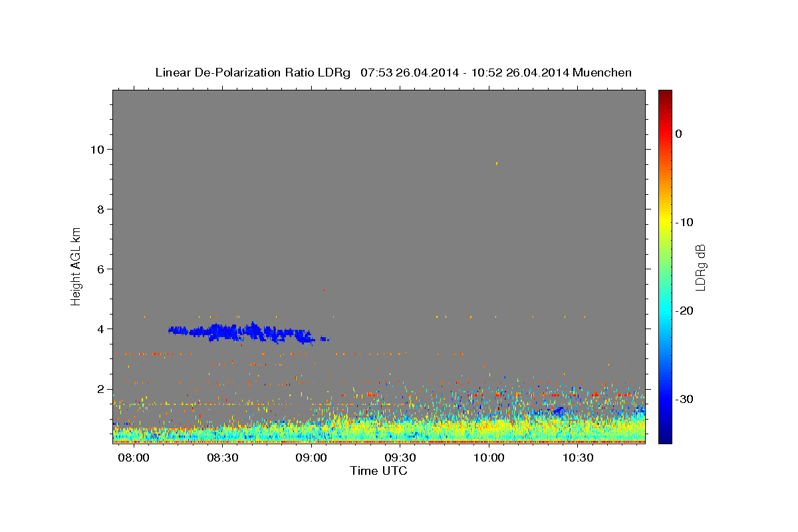
Task: Click the 'Height AGL km' axis title
Action: pyautogui.click(x=76, y=266)
